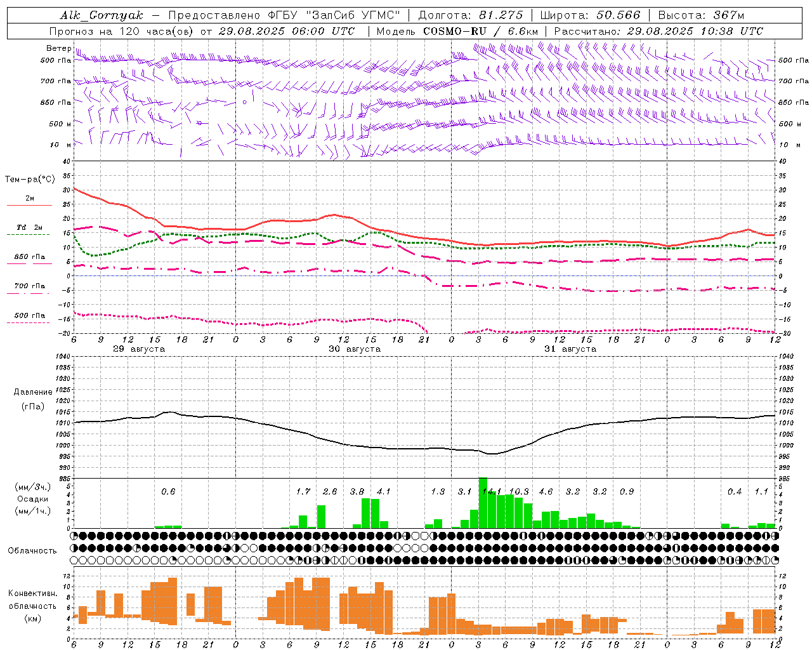Click the (гПа) pressure unit label
Image resolution: width=812 pixels, height=650 pixels.
coord(33,407)
